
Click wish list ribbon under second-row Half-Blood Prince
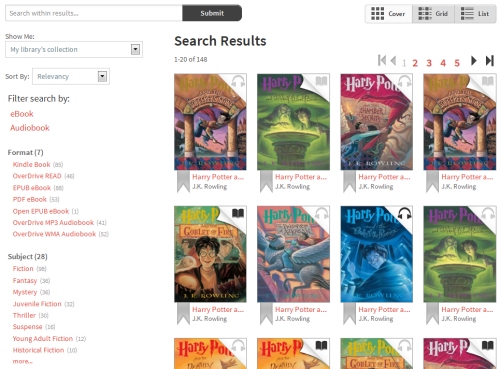(432, 314)
